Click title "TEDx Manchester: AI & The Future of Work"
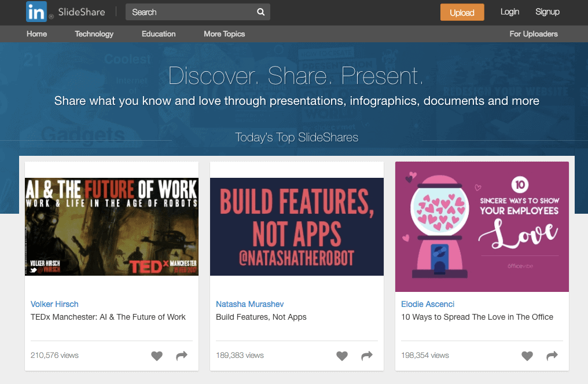This screenshot has width=588, height=384. 108,317
